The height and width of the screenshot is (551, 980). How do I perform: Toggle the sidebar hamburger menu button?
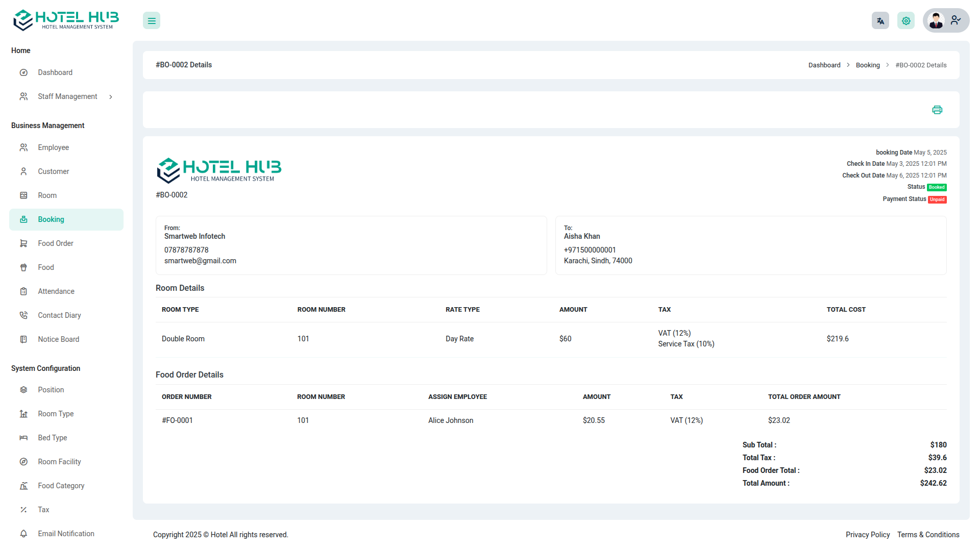pos(152,21)
